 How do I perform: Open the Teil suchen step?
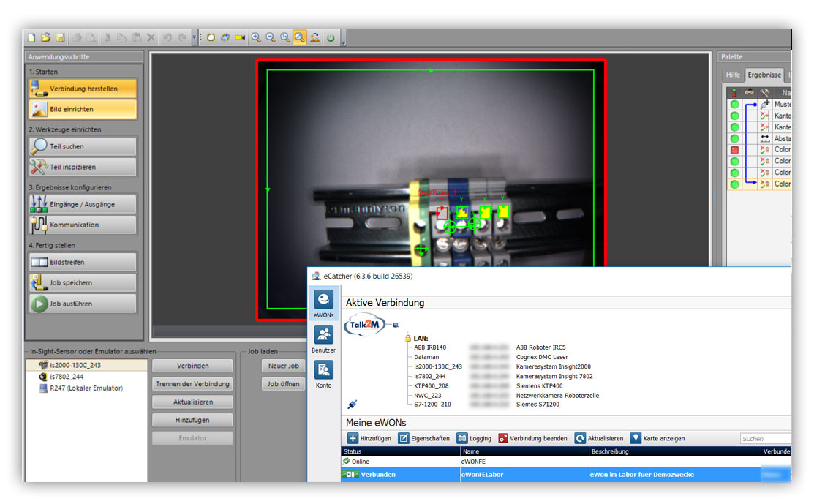(x=83, y=146)
